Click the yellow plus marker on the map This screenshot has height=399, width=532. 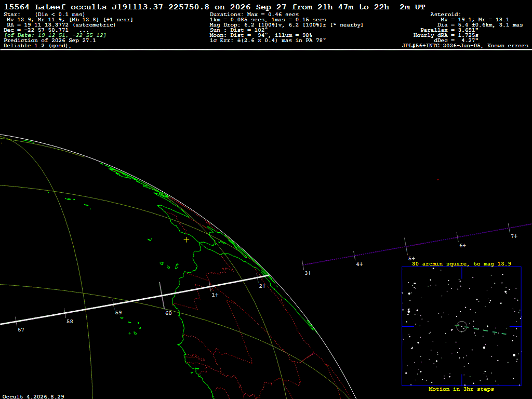pyautogui.click(x=187, y=240)
